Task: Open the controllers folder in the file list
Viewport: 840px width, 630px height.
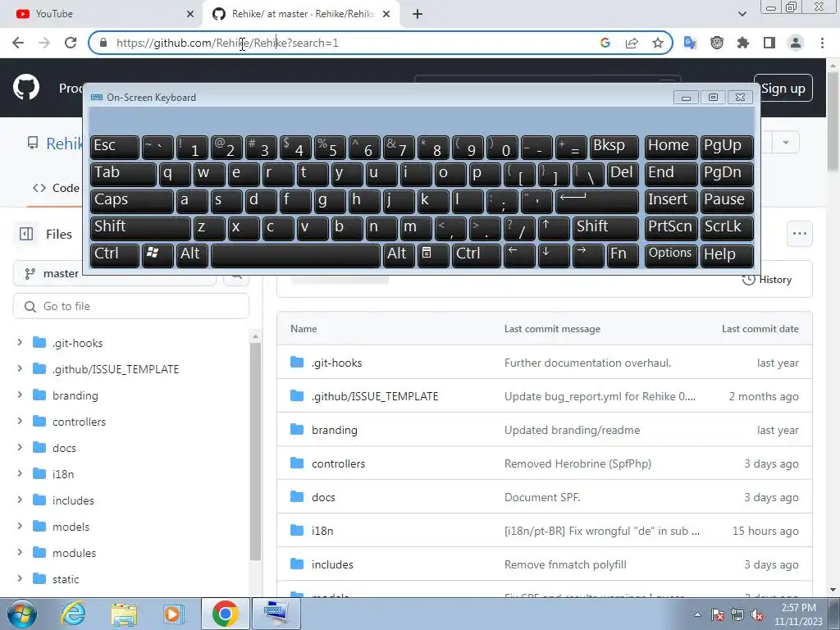Action: point(338,463)
